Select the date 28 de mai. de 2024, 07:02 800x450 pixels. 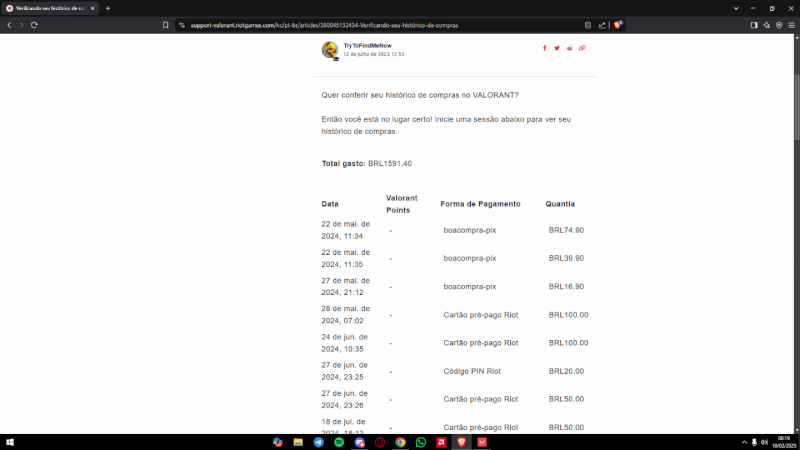click(345, 315)
